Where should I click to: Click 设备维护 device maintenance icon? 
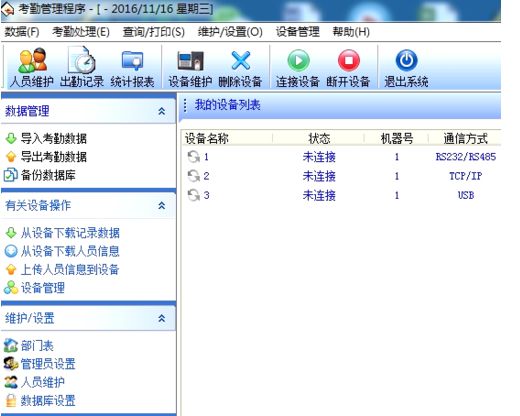coord(190,61)
